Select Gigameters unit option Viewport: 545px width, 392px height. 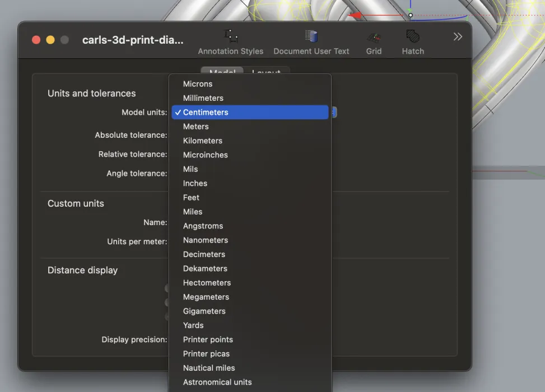coord(250,311)
